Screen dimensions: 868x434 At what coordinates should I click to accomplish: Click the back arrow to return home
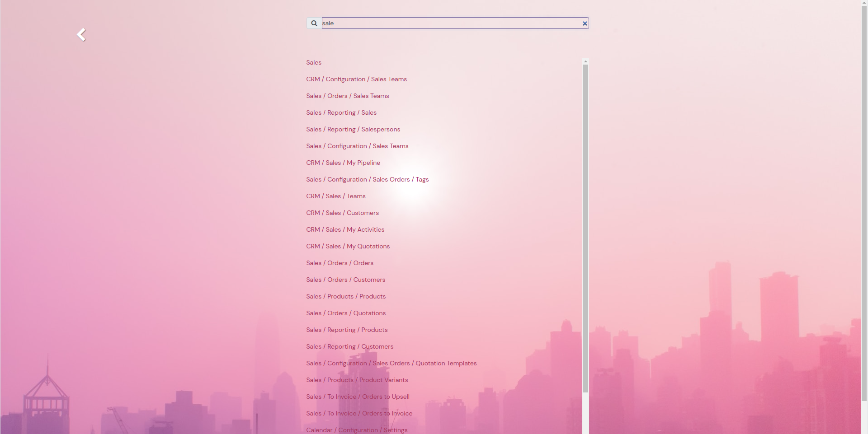pos(81,34)
